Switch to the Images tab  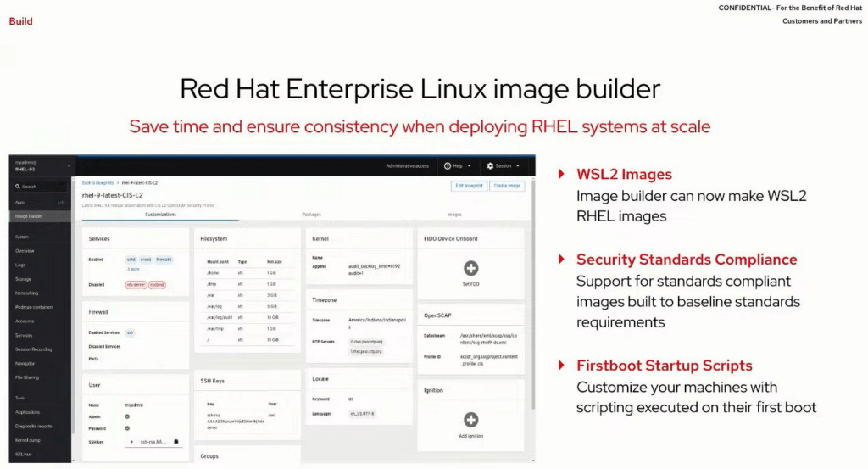tap(454, 215)
